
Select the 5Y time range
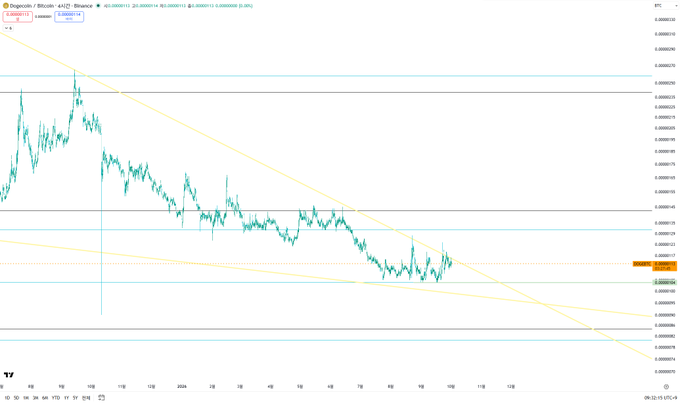(x=75, y=398)
